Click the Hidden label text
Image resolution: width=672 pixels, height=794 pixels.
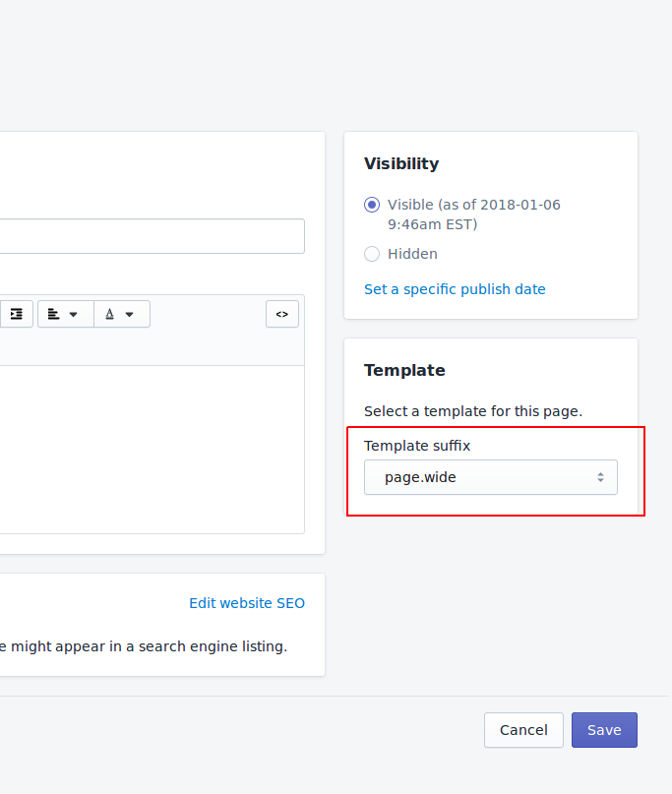tap(412, 254)
